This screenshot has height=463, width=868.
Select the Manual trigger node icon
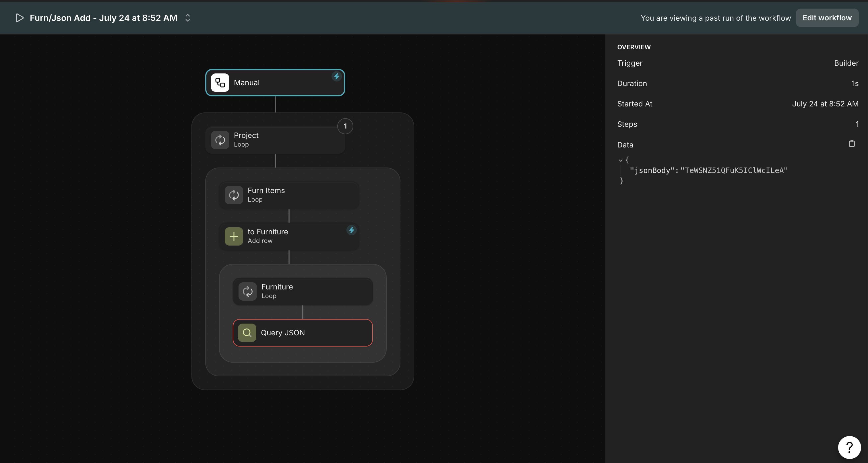point(220,83)
